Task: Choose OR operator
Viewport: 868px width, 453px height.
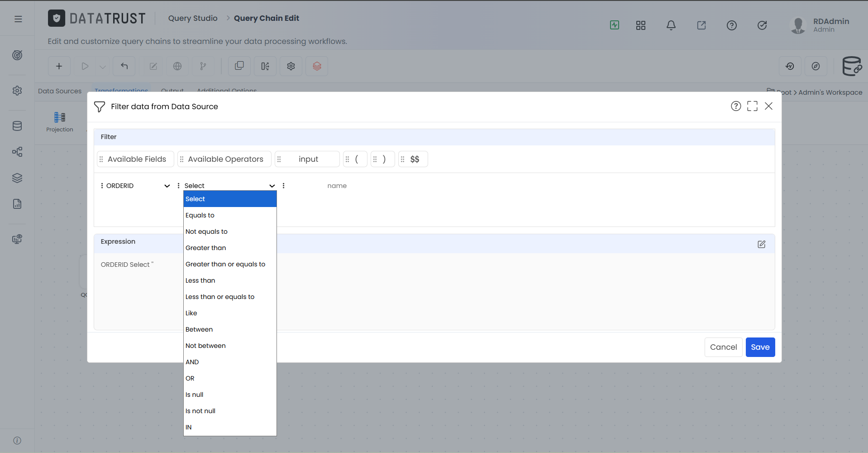Action: click(x=230, y=378)
